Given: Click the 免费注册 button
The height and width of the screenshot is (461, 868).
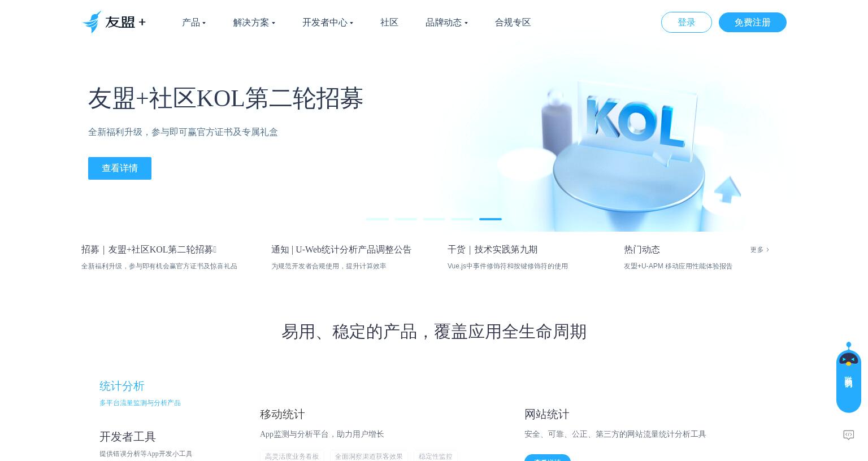Looking at the screenshot, I should coord(753,23).
